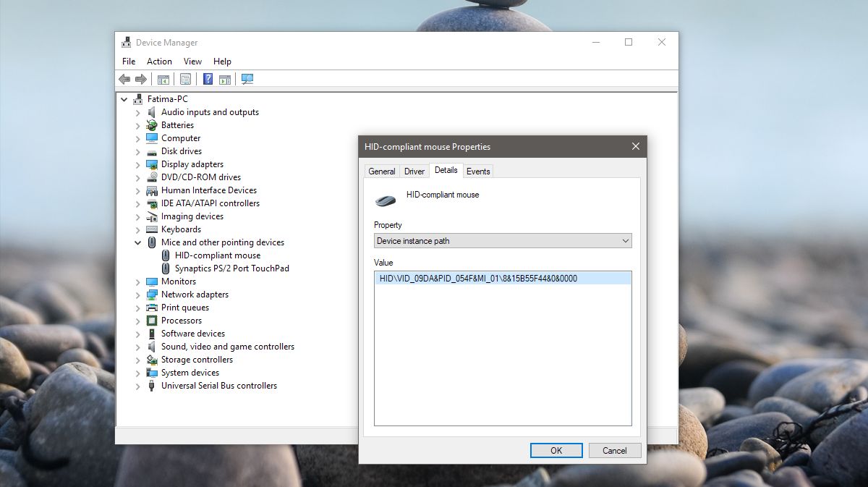Click the Imaging devices camera icon
The width and height of the screenshot is (868, 487).
point(152,216)
